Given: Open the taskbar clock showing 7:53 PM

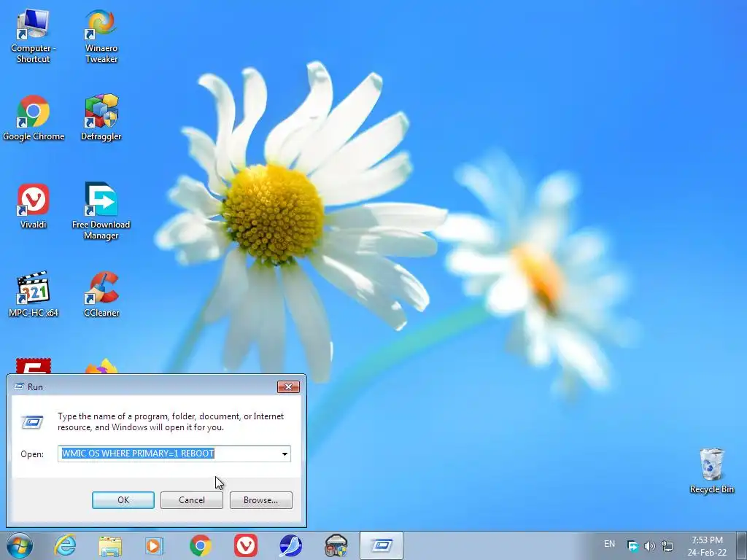Looking at the screenshot, I should (x=708, y=545).
